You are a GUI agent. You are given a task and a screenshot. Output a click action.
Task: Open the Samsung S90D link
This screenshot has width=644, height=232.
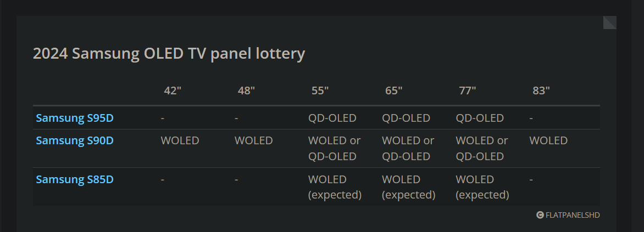[x=75, y=140]
